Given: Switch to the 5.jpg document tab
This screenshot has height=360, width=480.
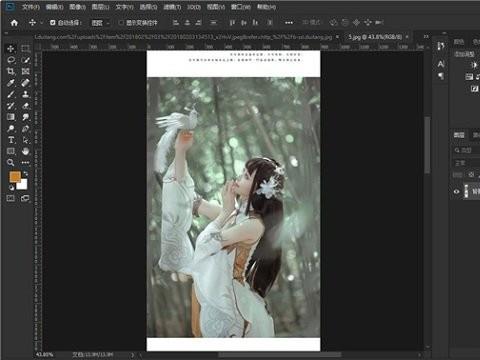Looking at the screenshot, I should coord(375,37).
